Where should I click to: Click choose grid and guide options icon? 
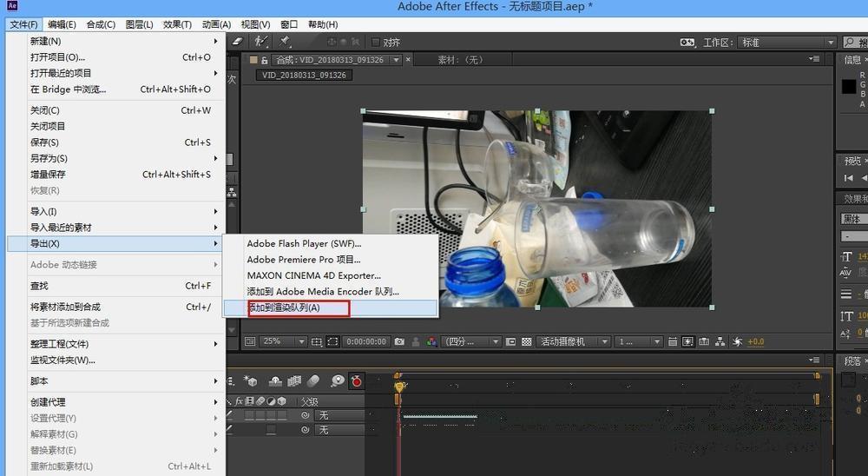click(x=317, y=342)
